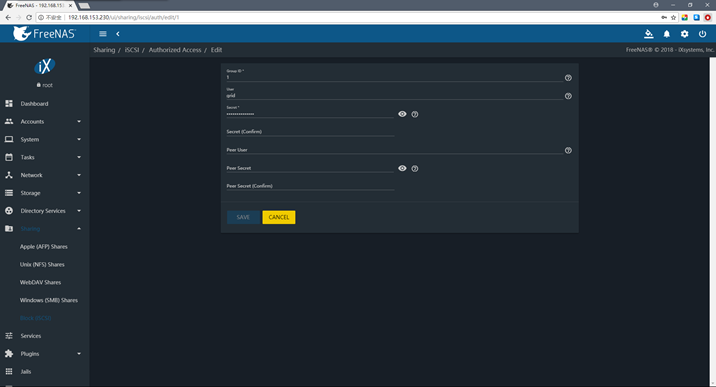This screenshot has width=716, height=387.
Task: Open the Dashboard menu item
Action: [x=34, y=104]
